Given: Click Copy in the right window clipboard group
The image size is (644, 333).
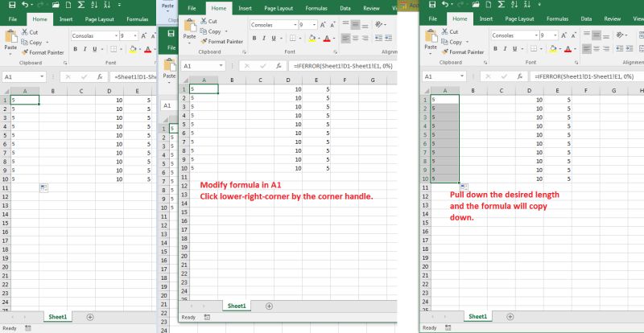Looking at the screenshot, I should point(452,42).
